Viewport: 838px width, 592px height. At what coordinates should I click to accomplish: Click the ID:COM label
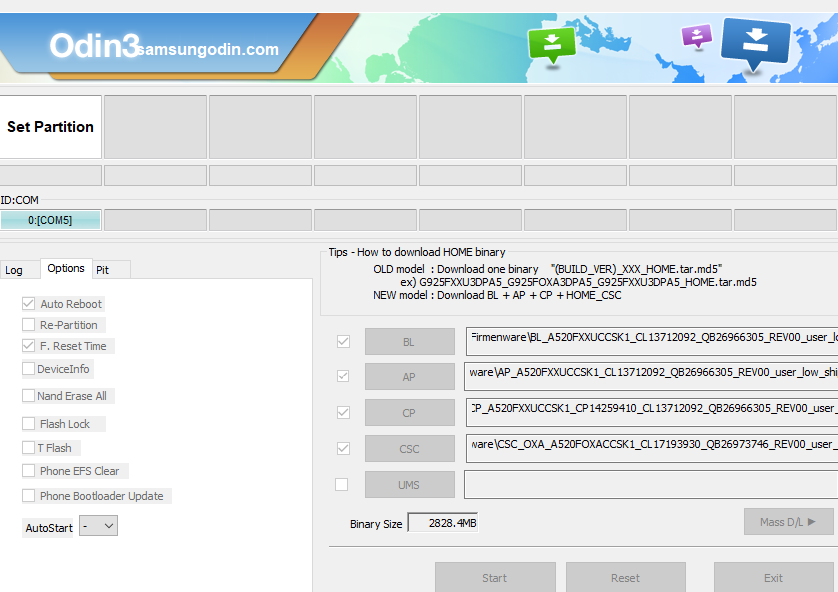(x=20, y=200)
